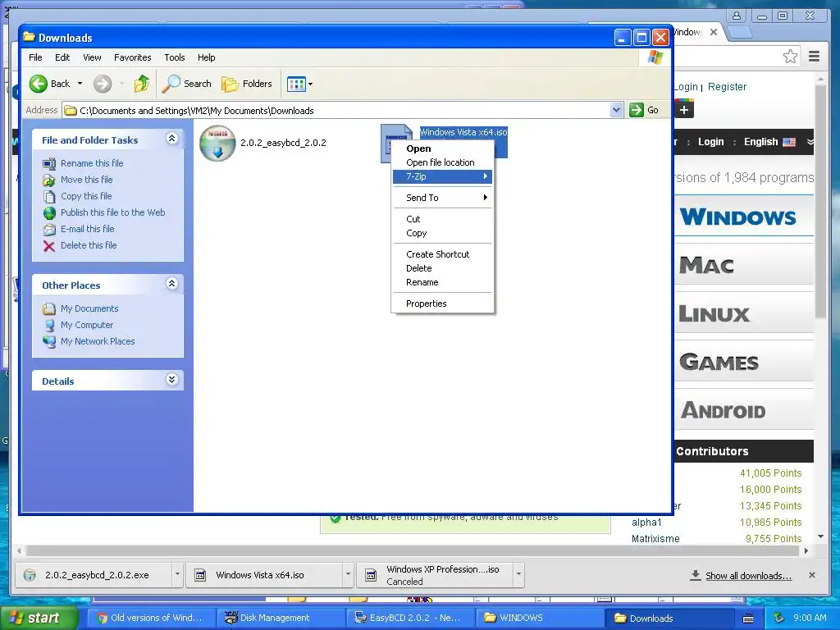Open My Computer in Other Places

[87, 325]
